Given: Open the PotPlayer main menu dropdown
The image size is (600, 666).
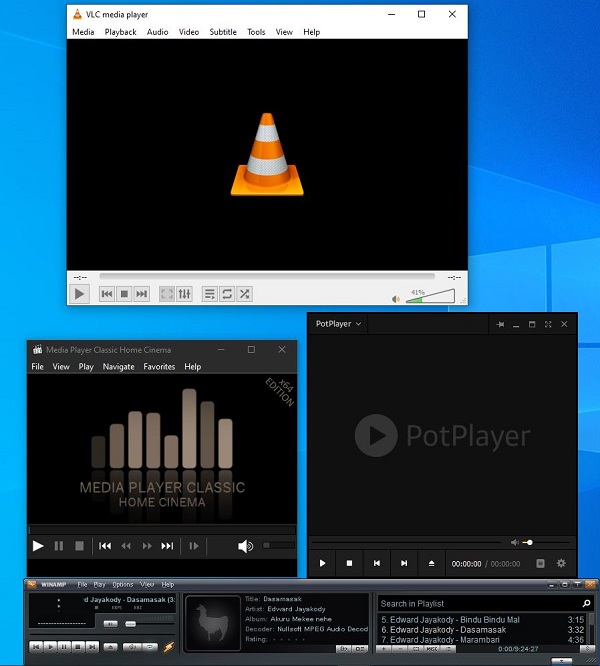Looking at the screenshot, I should [x=338, y=324].
